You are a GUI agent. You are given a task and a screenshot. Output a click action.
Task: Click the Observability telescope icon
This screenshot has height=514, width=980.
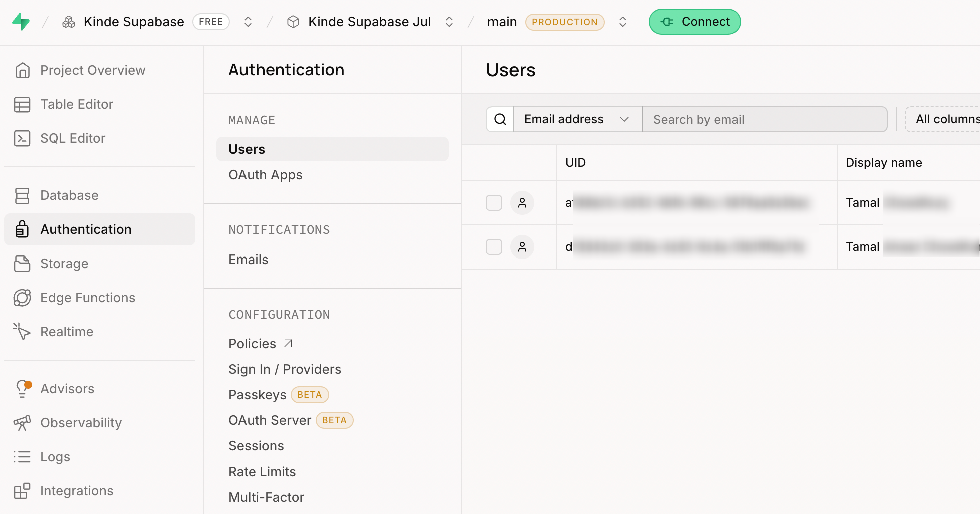tap(22, 423)
